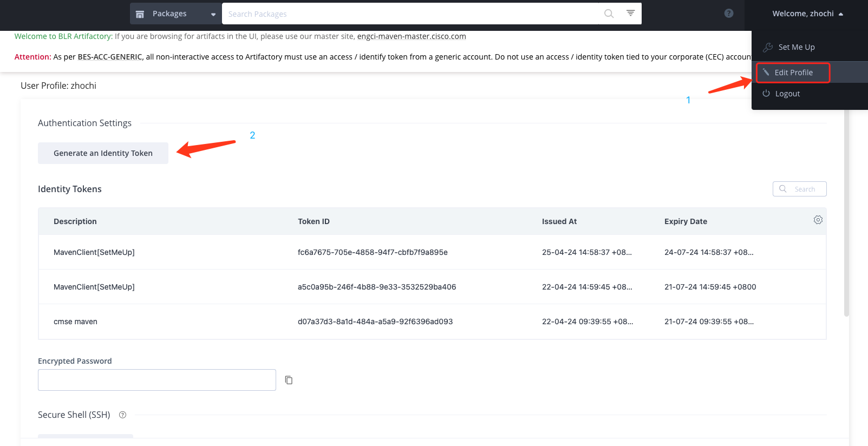Click the Packages box icon

point(140,14)
